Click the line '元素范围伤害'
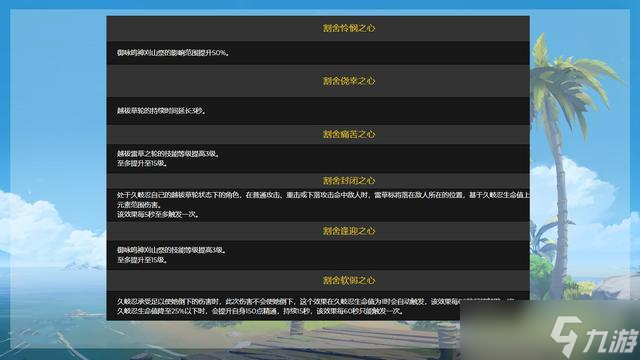Screen dimensions: 640x360 pos(139,205)
